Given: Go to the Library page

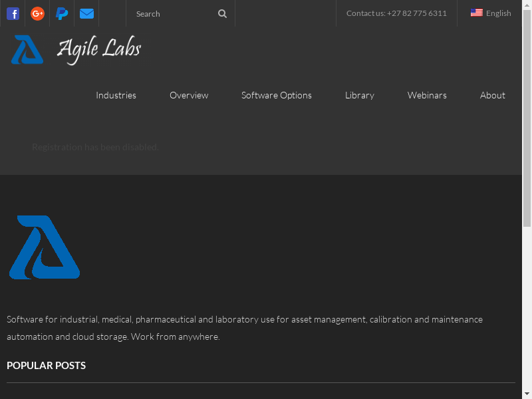Looking at the screenshot, I should [359, 95].
